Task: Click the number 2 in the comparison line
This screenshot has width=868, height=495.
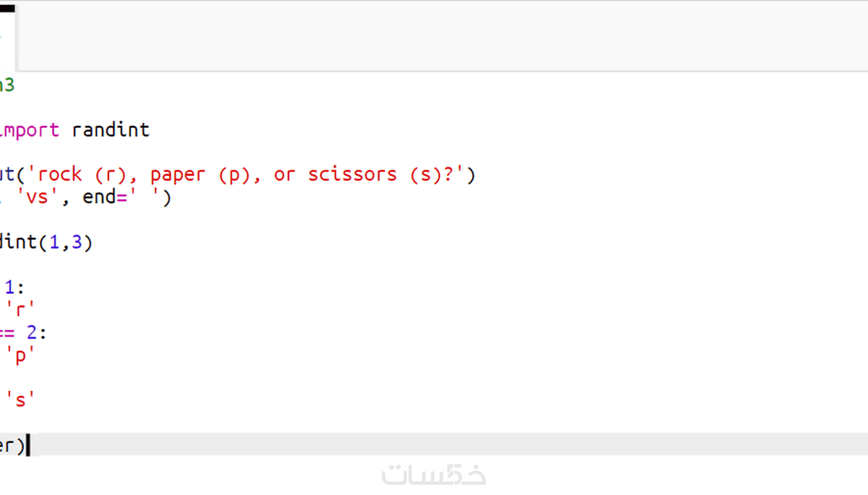Action: (x=32, y=333)
